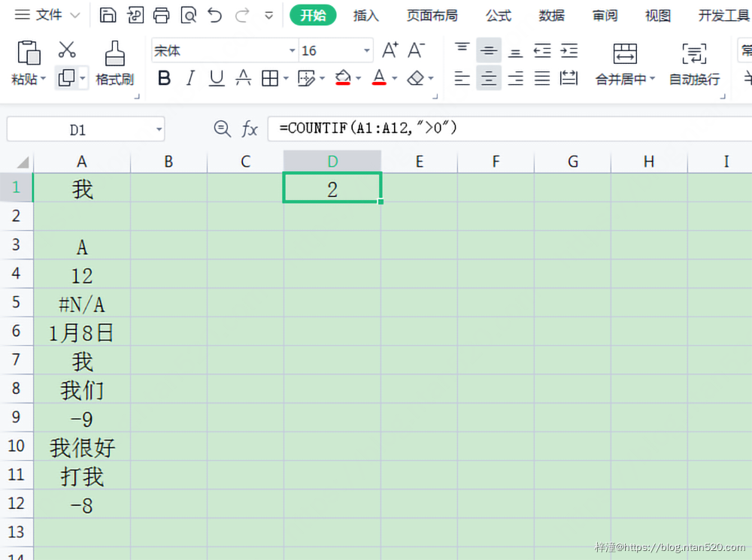Open the 开发工具 tab
Screen dimensions: 752x560
tap(724, 15)
